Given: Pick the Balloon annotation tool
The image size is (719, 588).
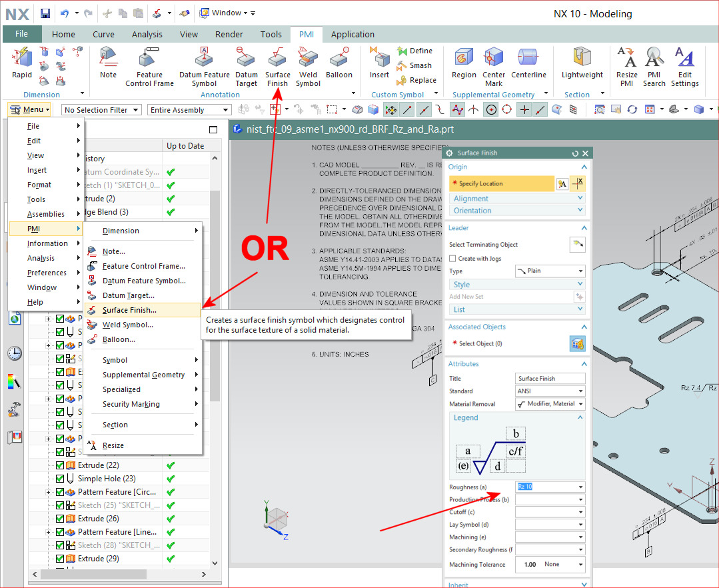Looking at the screenshot, I should 339,63.
